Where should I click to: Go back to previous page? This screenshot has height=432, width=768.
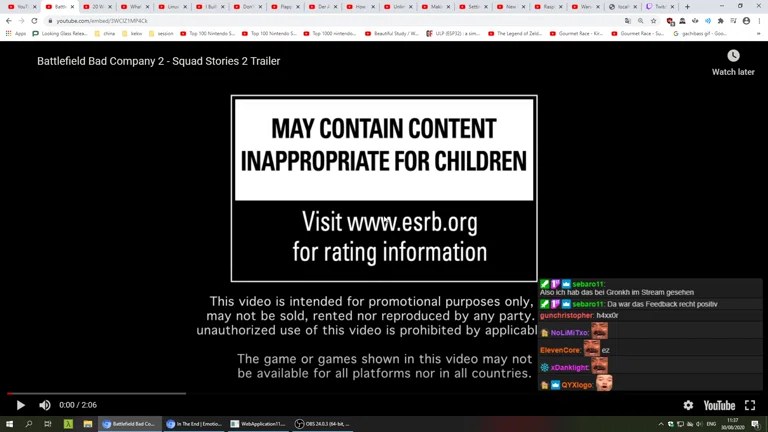click(x=8, y=20)
